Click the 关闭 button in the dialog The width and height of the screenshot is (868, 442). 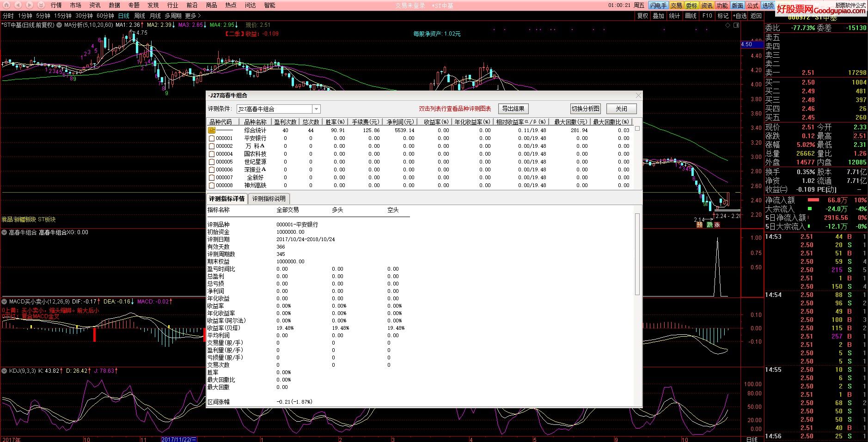(x=621, y=109)
